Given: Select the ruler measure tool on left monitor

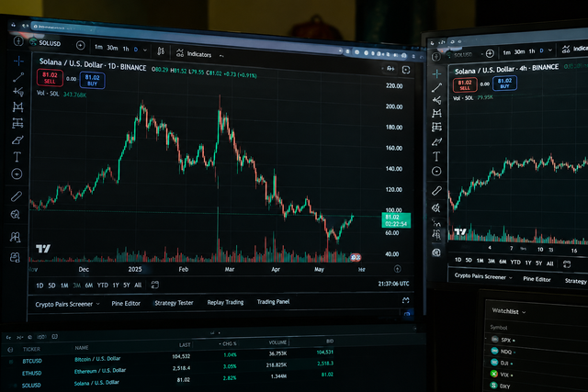Looking at the screenshot, I should click(x=17, y=196).
